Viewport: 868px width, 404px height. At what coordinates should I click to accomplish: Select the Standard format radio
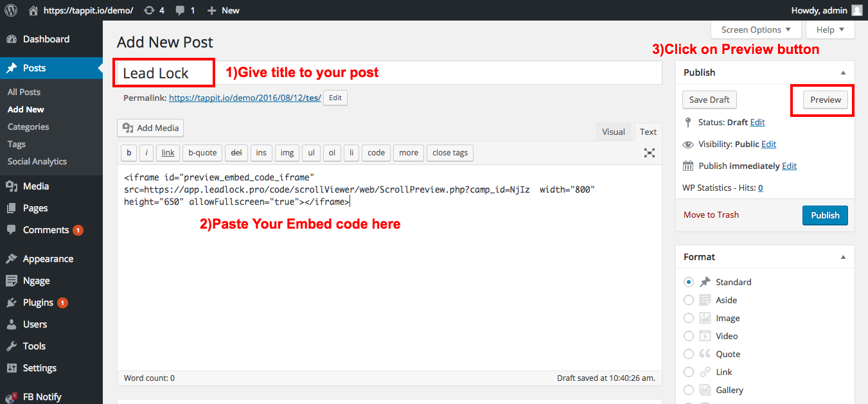coord(689,282)
